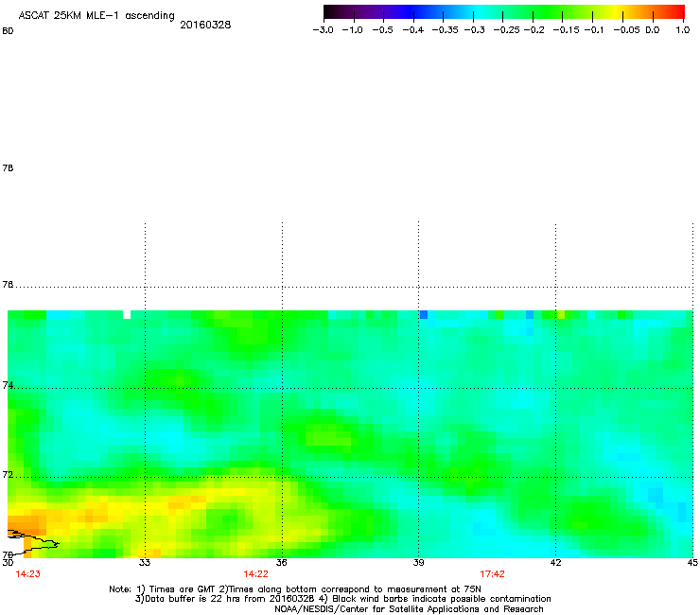Image resolution: width=700 pixels, height=615 pixels.
Task: Click the -3.0 color scale label
Action: [x=323, y=30]
